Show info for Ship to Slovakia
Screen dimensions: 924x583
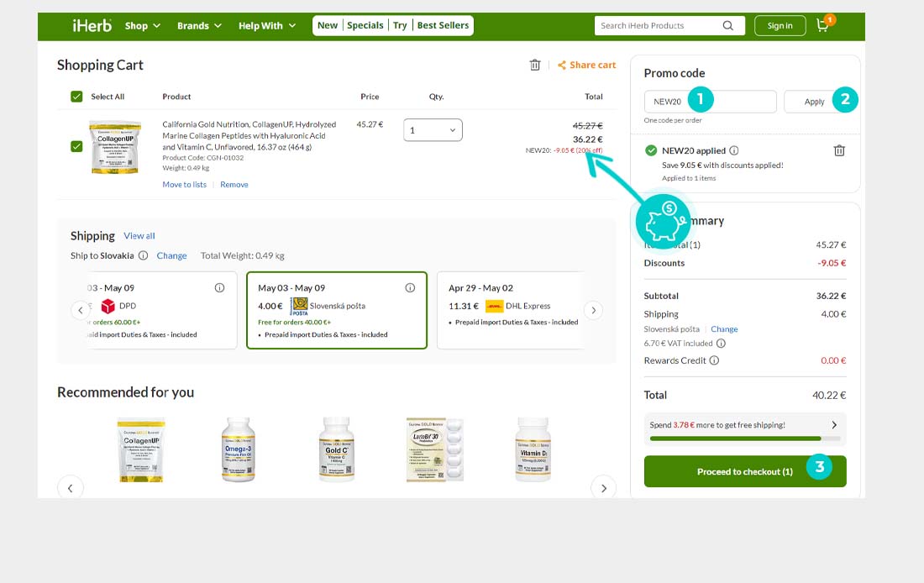(143, 255)
